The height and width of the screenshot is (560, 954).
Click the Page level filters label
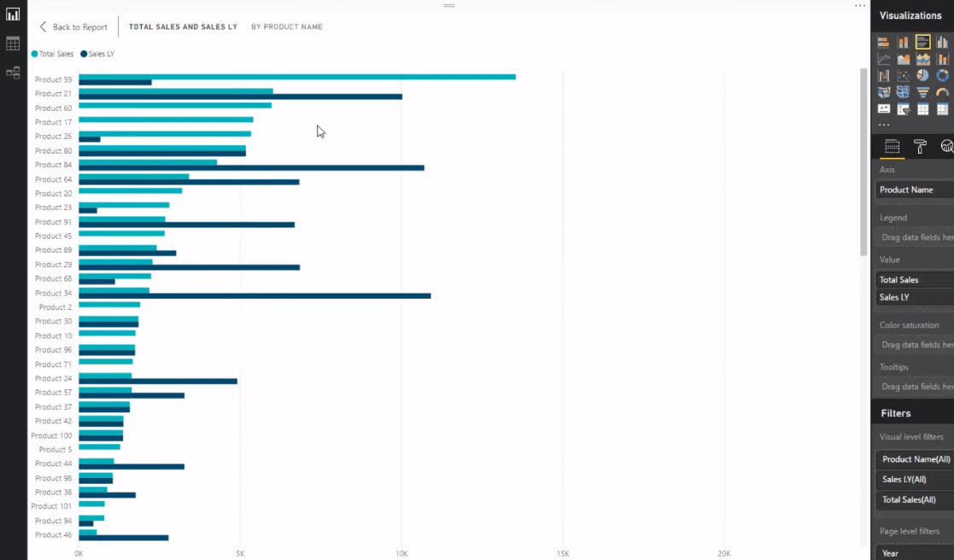point(910,531)
